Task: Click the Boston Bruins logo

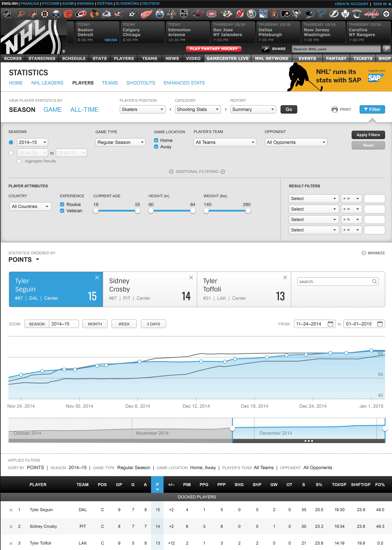Action: pyautogui.click(x=44, y=14)
